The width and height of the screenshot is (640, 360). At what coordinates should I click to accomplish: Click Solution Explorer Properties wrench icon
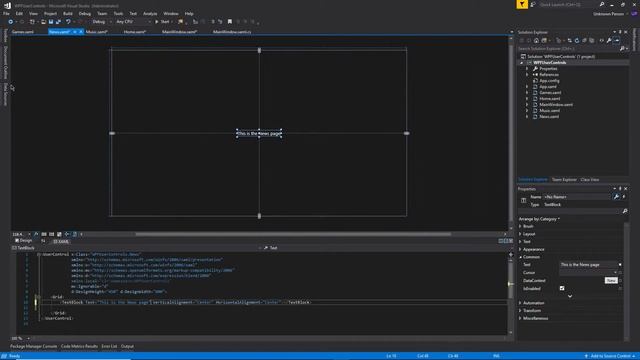point(609,40)
